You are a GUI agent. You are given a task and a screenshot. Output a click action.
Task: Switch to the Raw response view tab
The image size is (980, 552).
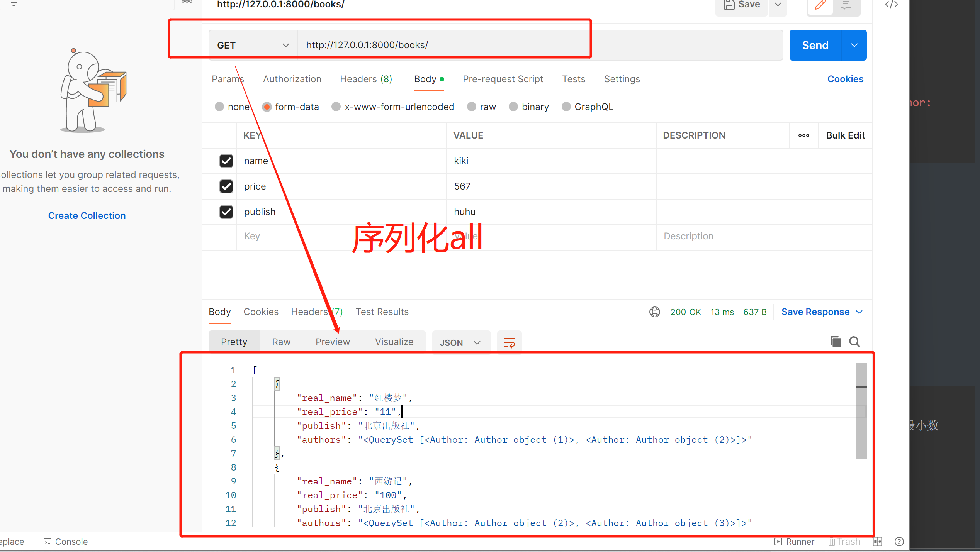click(x=281, y=342)
